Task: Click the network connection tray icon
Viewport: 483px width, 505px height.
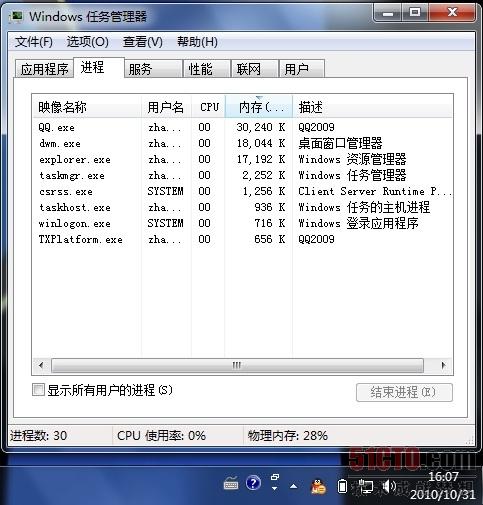Action: point(366,486)
